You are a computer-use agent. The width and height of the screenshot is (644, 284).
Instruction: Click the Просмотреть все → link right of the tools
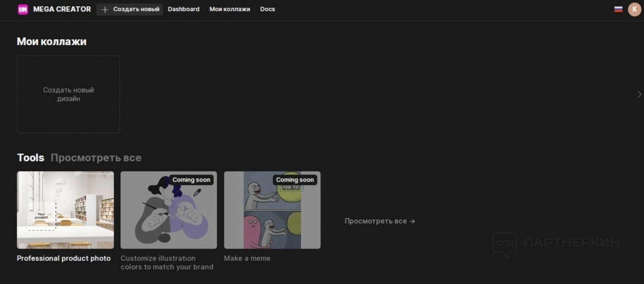pos(380,221)
